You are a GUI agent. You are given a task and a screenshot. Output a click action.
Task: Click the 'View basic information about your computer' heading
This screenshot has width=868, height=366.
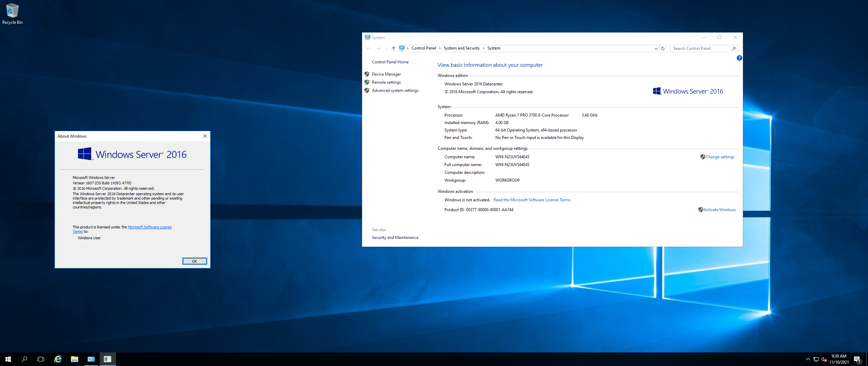(490, 65)
